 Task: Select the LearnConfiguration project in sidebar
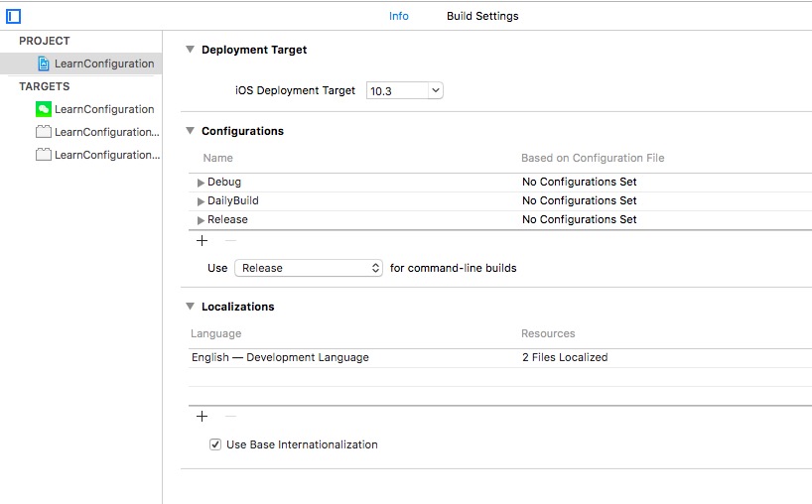pyautogui.click(x=80, y=63)
